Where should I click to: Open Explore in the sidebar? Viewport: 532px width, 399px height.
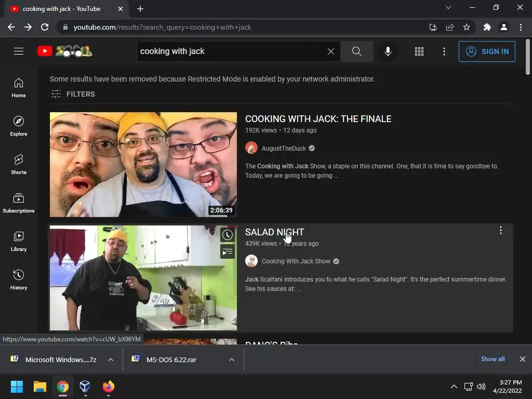[19, 126]
